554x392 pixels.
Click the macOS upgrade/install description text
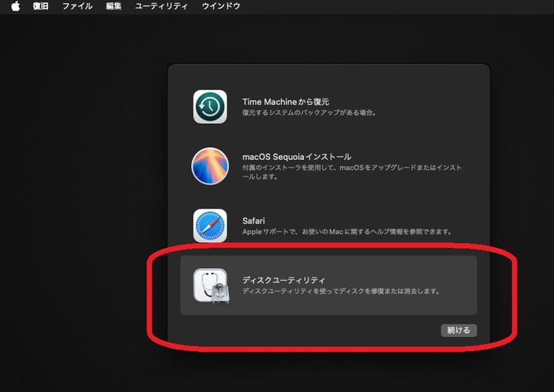[352, 172]
